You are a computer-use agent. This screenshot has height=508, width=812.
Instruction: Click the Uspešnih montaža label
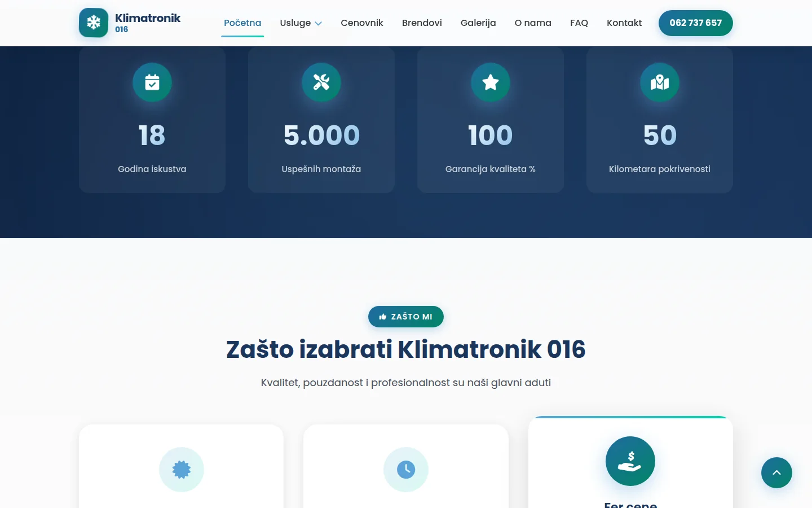click(321, 169)
